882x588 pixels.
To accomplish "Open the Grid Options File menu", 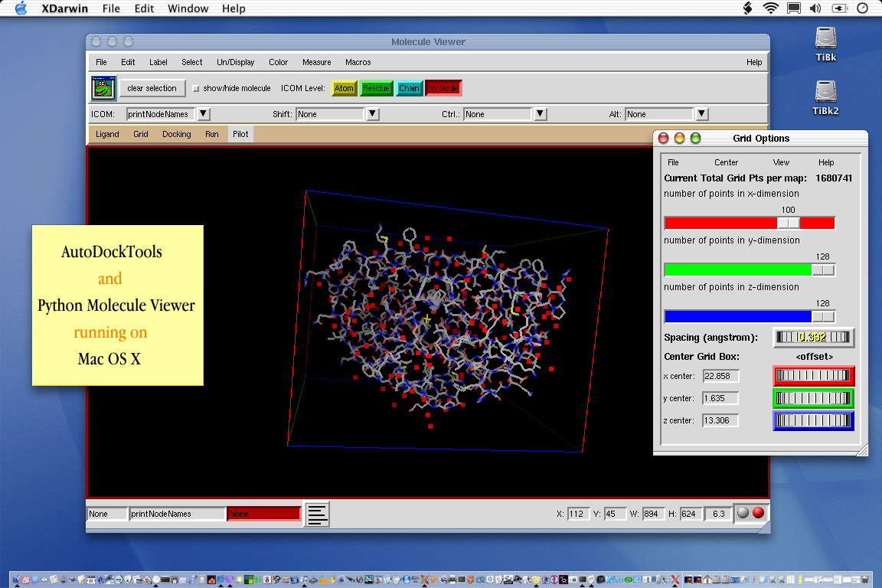I will [673, 162].
